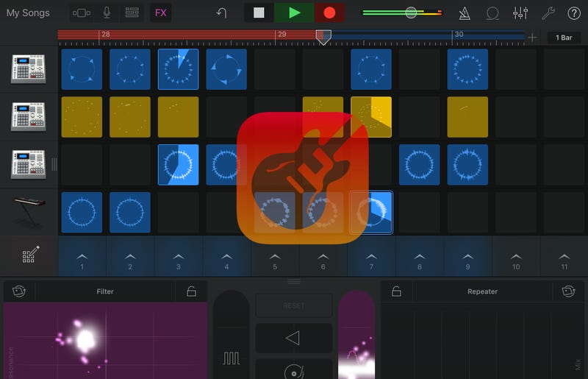Image resolution: width=588 pixels, height=379 pixels.
Task: Click bar 30 on the ruler
Action: pos(459,34)
